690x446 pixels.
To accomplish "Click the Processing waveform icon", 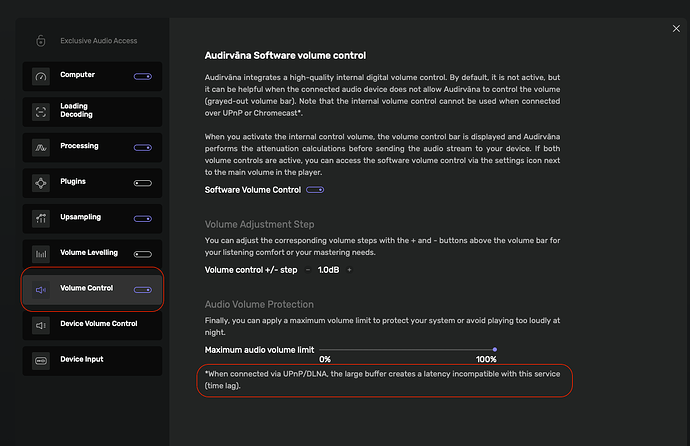I will 41,147.
